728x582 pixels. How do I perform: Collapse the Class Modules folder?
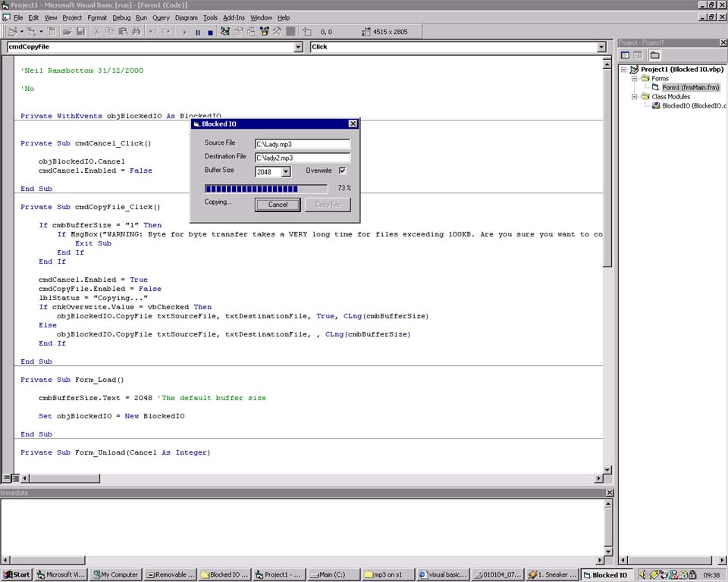coord(635,97)
